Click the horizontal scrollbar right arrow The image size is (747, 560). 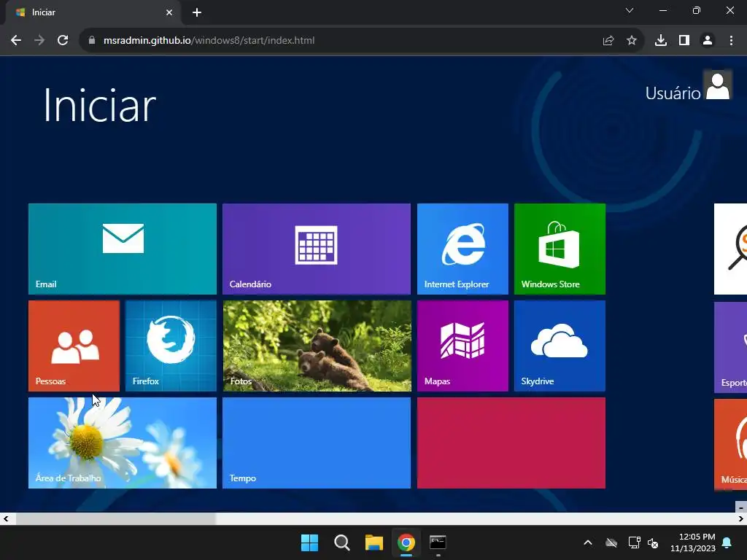pyautogui.click(x=741, y=519)
